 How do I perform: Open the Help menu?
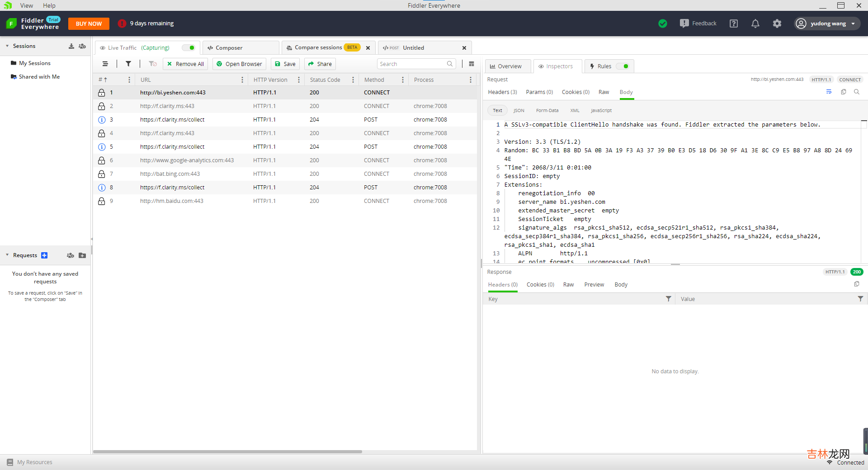pyautogui.click(x=49, y=5)
